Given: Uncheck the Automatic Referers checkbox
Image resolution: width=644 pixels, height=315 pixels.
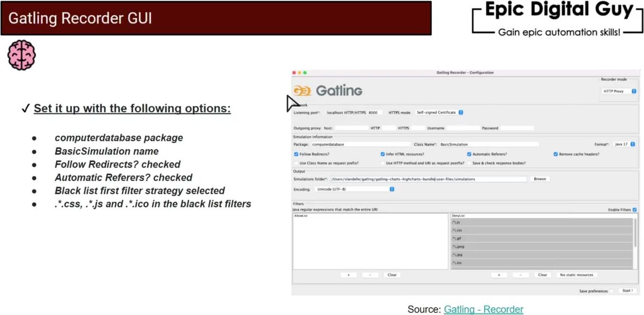Looking at the screenshot, I should click(x=469, y=154).
